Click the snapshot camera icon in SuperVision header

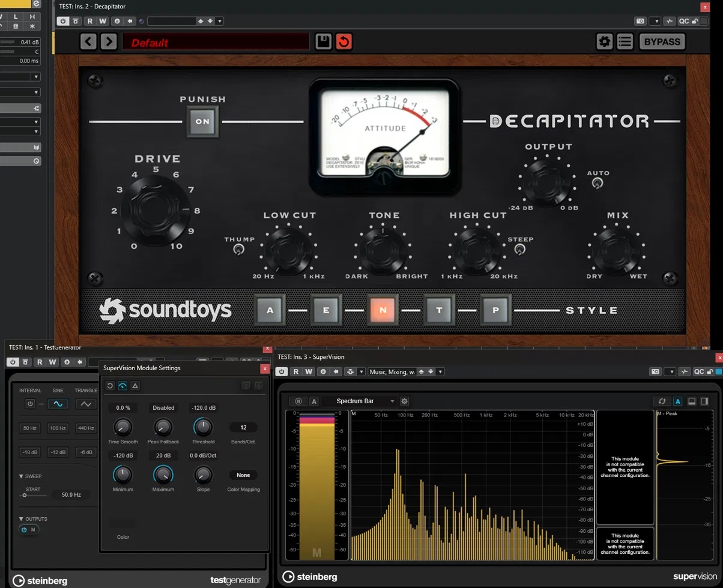tap(656, 371)
